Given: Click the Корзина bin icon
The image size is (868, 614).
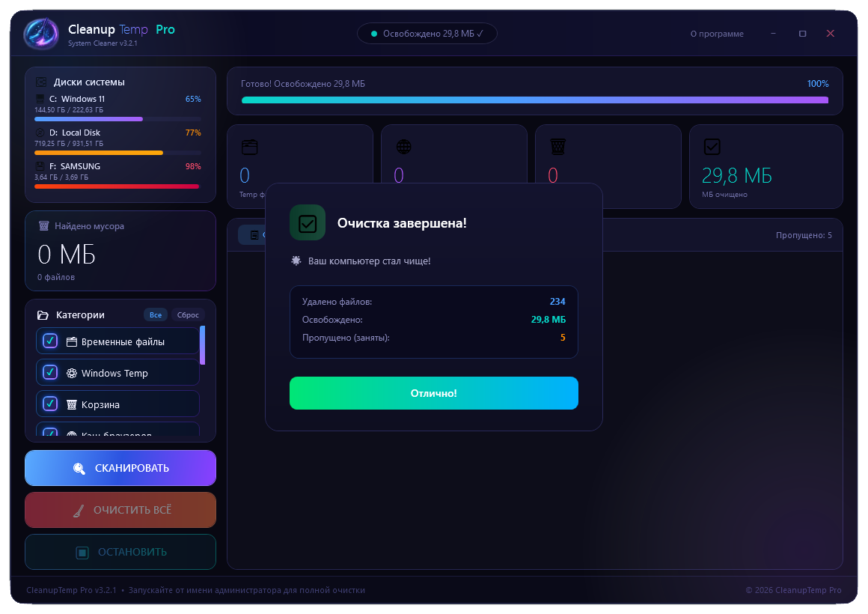Looking at the screenshot, I should pos(71,404).
